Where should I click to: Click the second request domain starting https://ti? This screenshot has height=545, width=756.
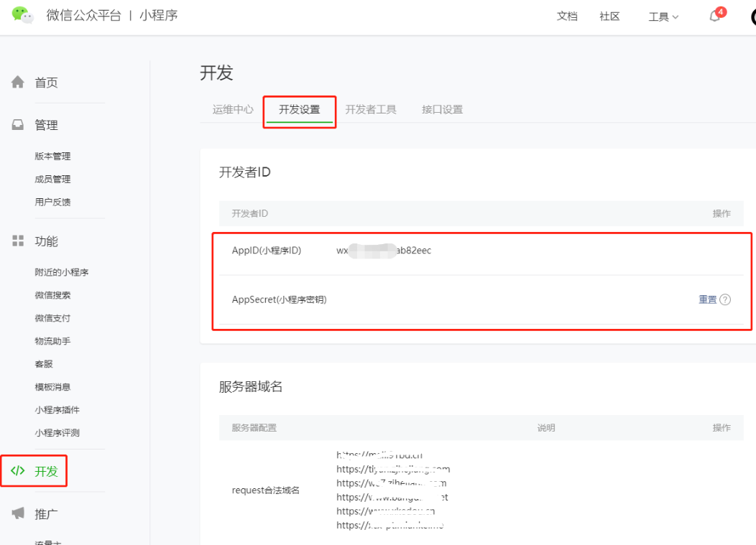tap(393, 469)
